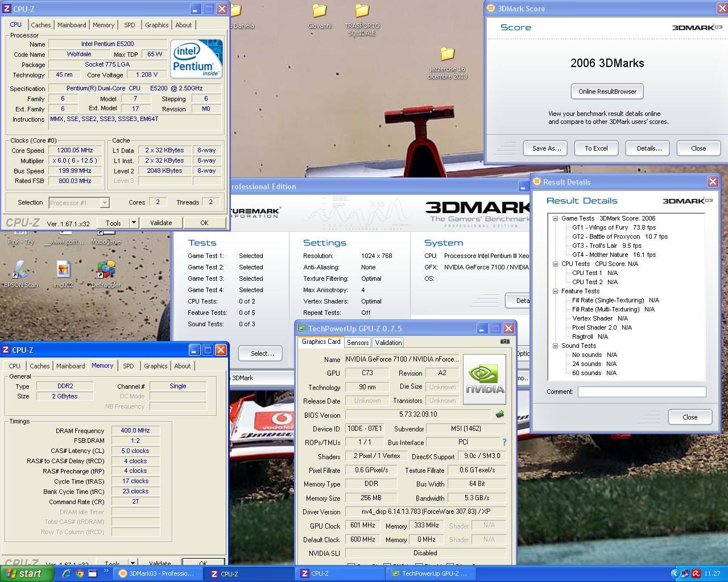Select GT2 - Battle of Proxycon row
Viewport: 728px width, 582px height.
(x=620, y=236)
